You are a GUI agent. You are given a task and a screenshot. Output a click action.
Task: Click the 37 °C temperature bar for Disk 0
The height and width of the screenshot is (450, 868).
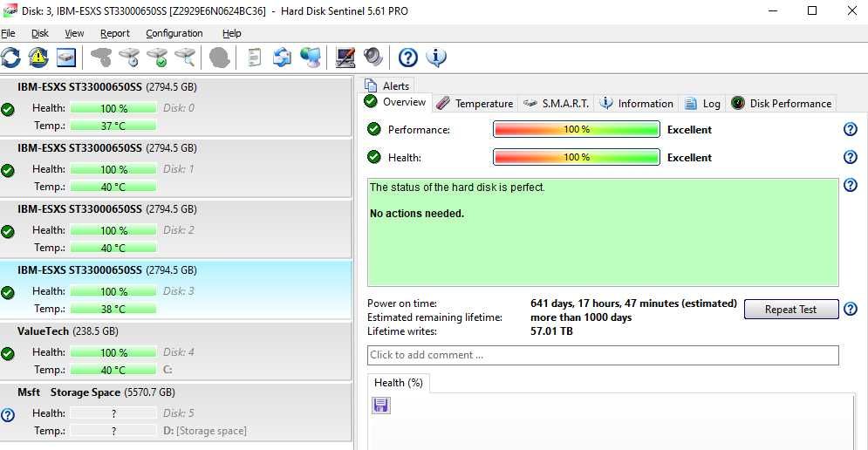113,126
